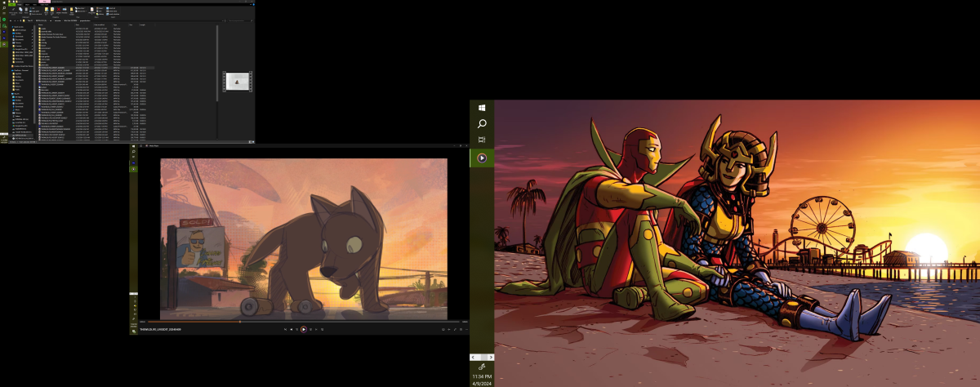The image size is (980, 387).
Task: Sort by the Type column header
Action: coord(115,24)
